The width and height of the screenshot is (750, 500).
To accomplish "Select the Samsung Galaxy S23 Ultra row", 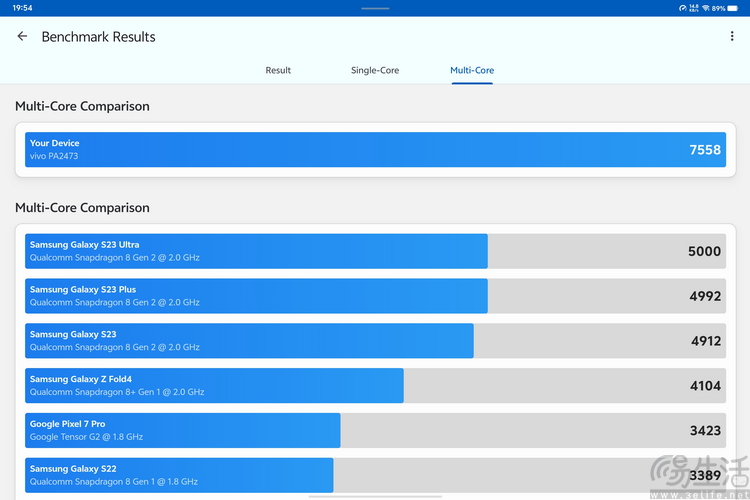I will [x=375, y=251].
